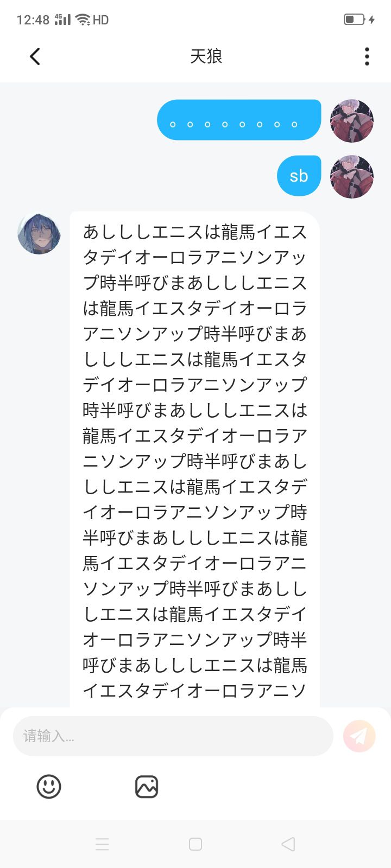The width and height of the screenshot is (391, 868).
Task: Tap the Wi-Fi icon in status bar
Action: coord(83,20)
